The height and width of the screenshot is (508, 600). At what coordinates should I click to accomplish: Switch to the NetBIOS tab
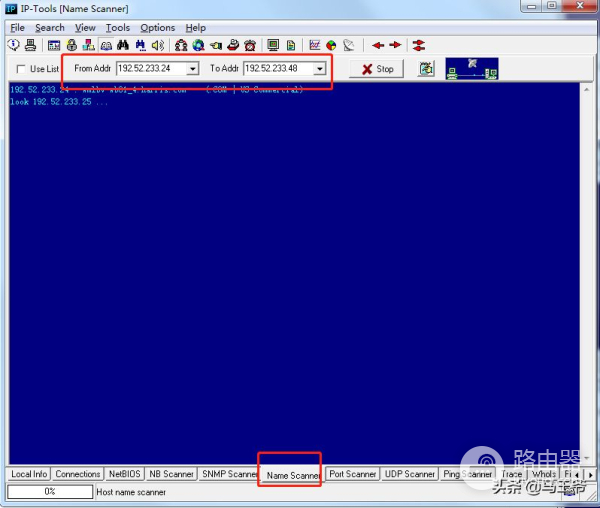(125, 474)
